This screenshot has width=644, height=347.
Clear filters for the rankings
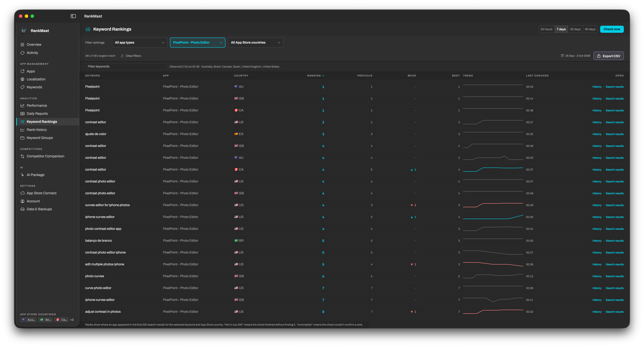(131, 56)
